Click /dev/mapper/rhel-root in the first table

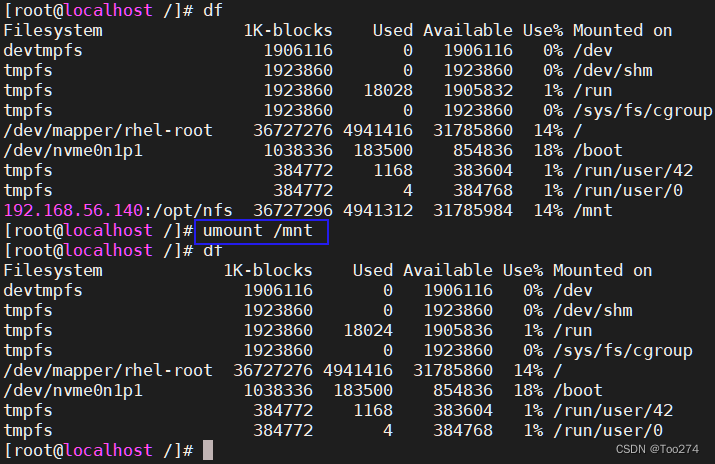(108, 131)
